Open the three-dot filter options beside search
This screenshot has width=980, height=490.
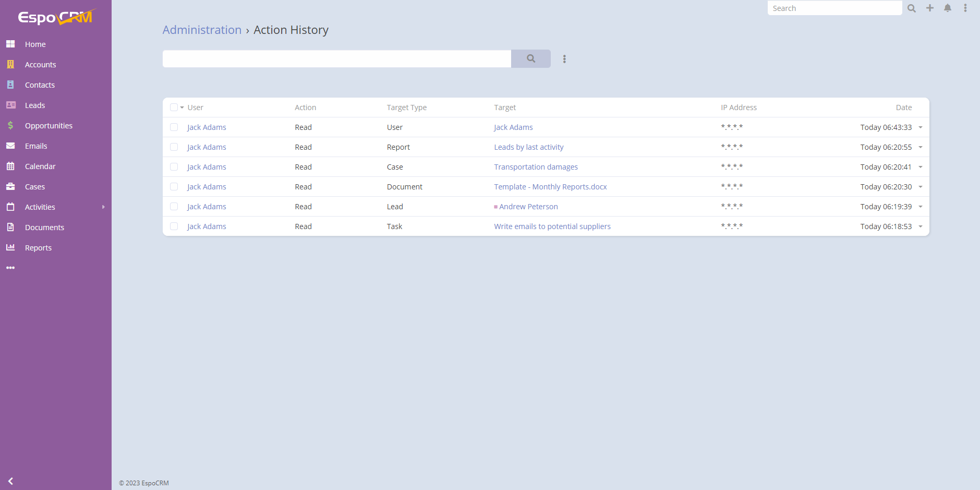click(564, 59)
